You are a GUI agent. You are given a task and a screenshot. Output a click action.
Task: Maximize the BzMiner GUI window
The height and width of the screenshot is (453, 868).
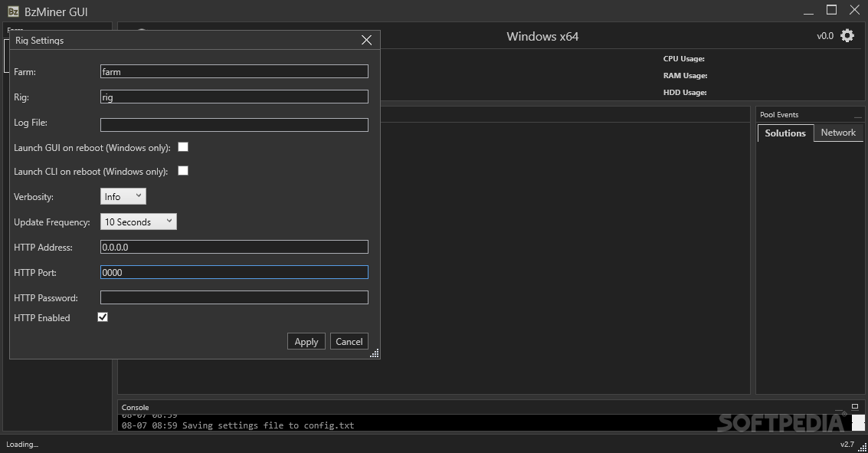click(x=831, y=10)
